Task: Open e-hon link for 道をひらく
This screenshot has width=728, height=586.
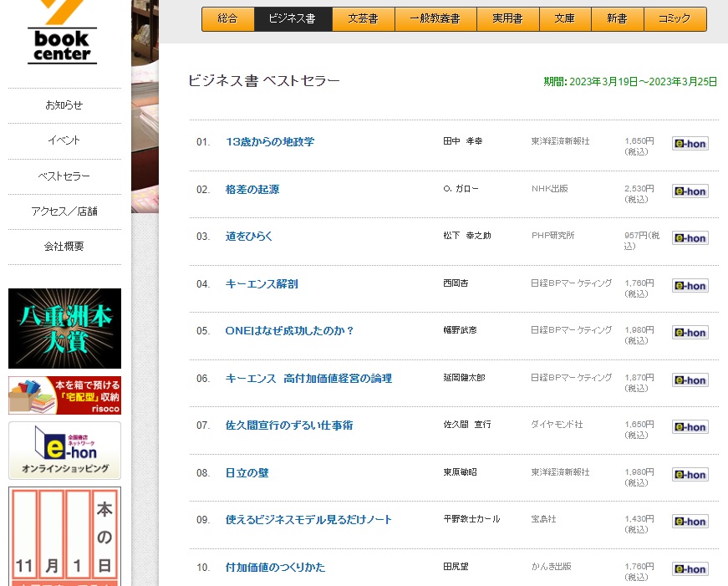Action: point(690,238)
